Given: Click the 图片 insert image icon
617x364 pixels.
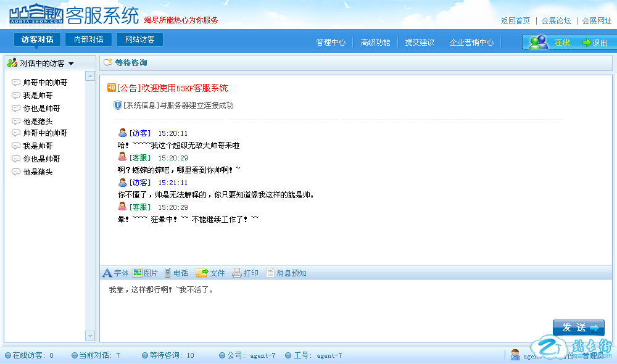Looking at the screenshot, I should (x=138, y=273).
